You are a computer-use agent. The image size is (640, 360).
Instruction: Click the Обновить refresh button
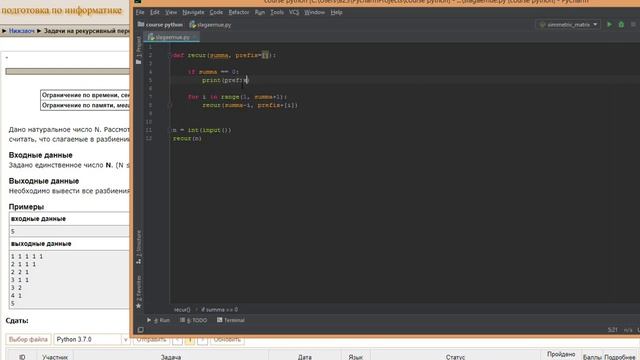(227, 339)
